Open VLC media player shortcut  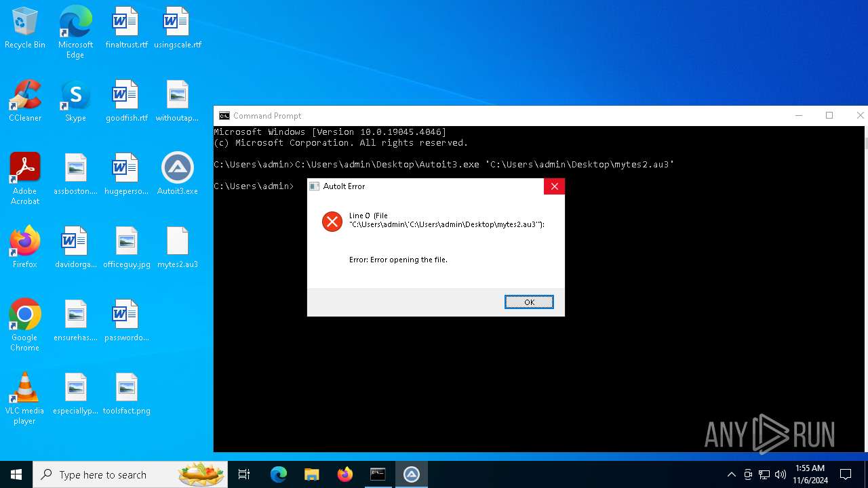click(25, 399)
